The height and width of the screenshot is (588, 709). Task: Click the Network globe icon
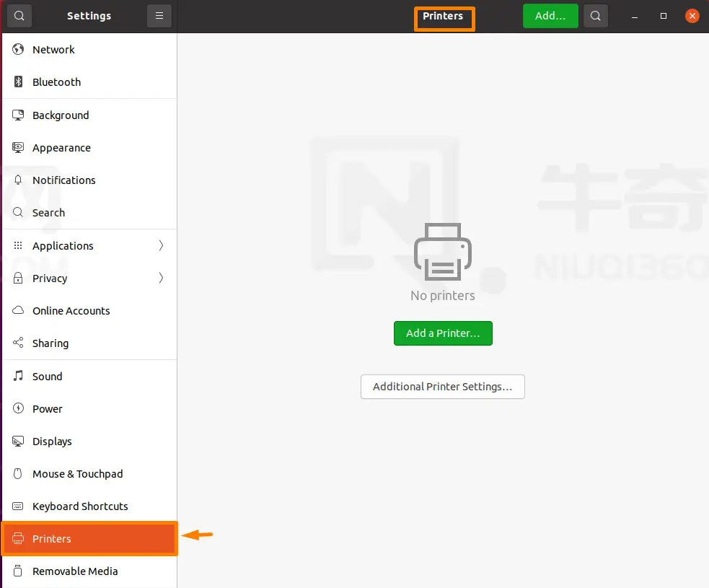18,49
